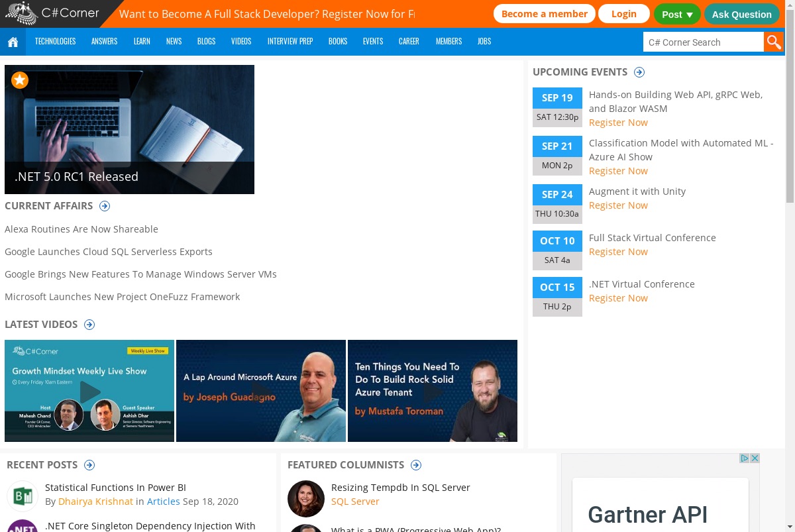Open Microsoft Launches New Project OneFuzz Framework
795x532 pixels.
coord(123,297)
